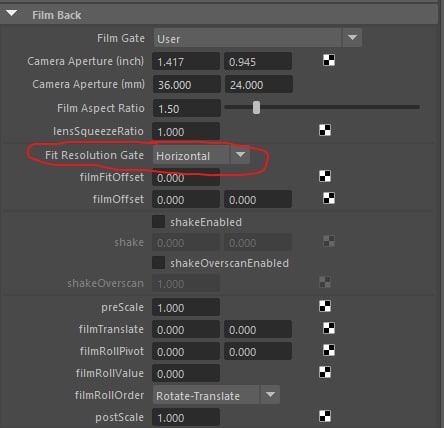The image size is (444, 428).
Task: Click Camera Aperture inch height field 0.945
Action: pos(258,61)
